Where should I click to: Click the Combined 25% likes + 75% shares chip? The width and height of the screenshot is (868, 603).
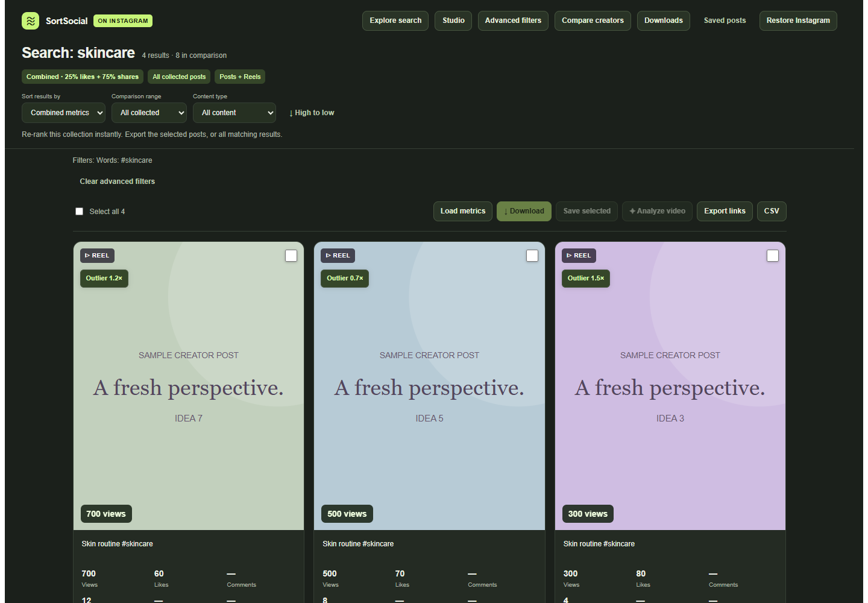pos(83,77)
